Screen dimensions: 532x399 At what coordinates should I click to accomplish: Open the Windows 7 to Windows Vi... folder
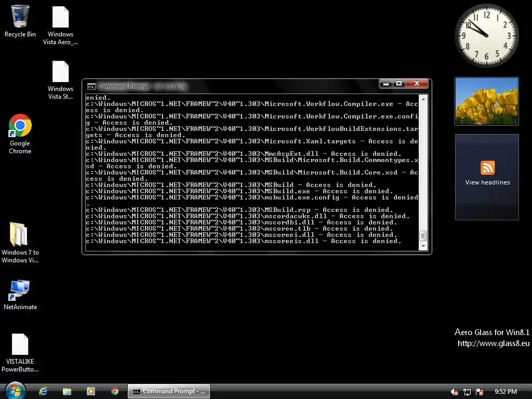[x=20, y=243]
